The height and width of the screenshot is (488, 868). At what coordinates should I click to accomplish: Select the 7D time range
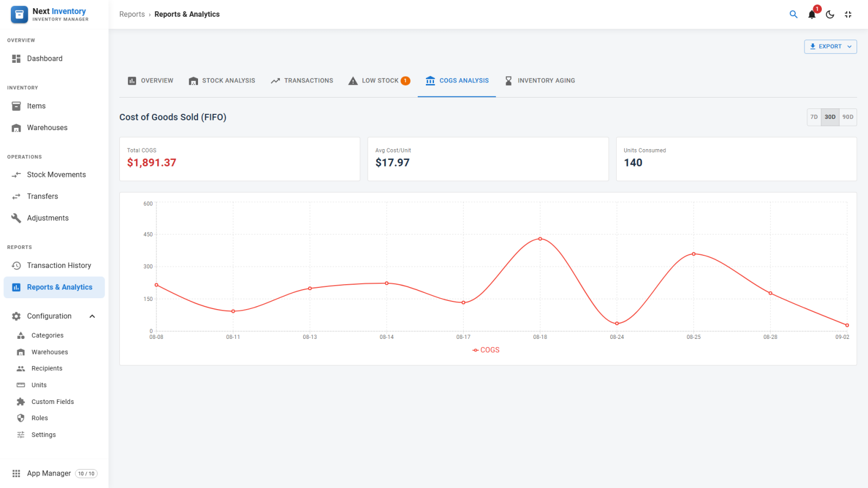pos(814,117)
